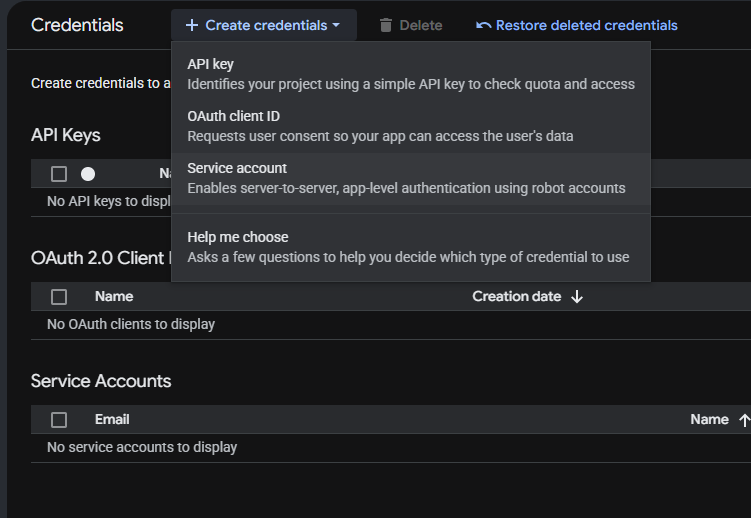This screenshot has height=518, width=751.
Task: Click the OAuth 2.0 Client section heading
Action: [101, 258]
